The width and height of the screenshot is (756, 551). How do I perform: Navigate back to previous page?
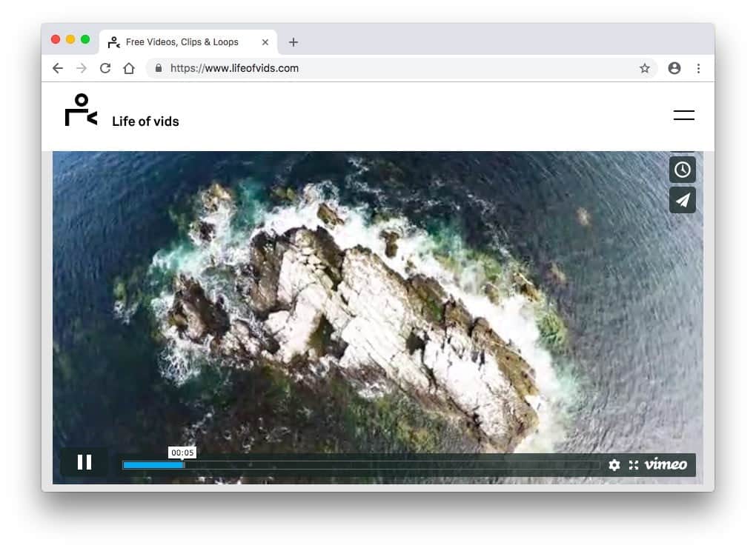58,68
